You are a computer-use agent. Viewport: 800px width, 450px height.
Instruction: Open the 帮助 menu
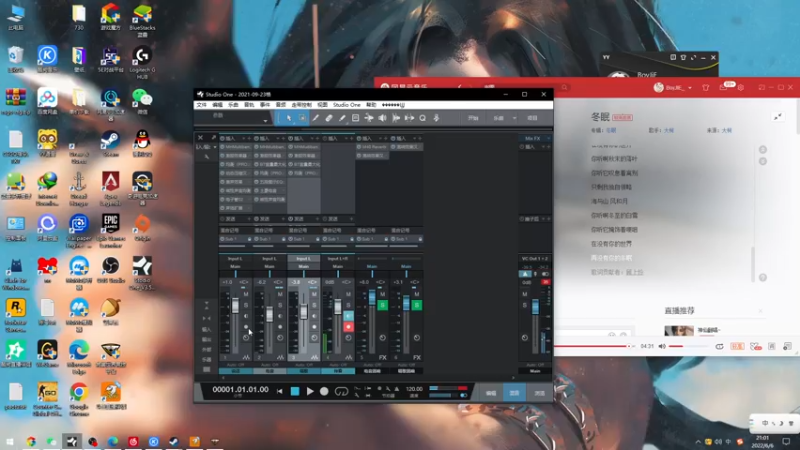point(371,105)
